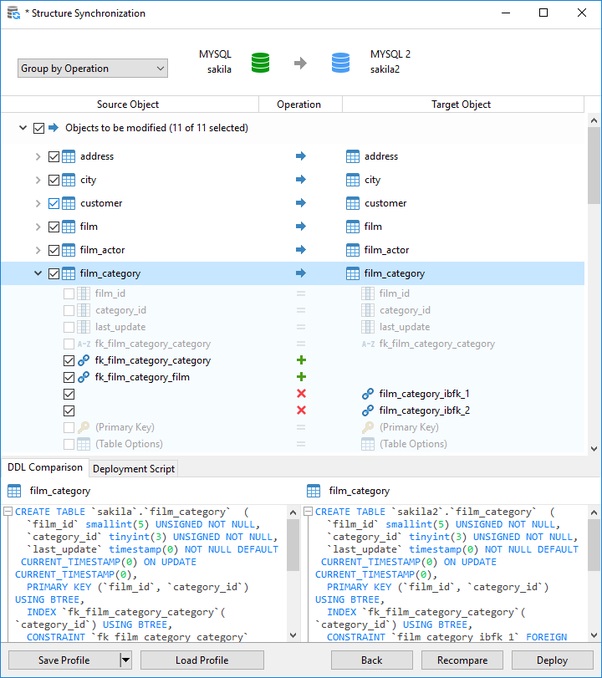The image size is (602, 678).
Task: Uncheck the checkbox for dropping film_category_ibfk_1
Action: [x=69, y=394]
